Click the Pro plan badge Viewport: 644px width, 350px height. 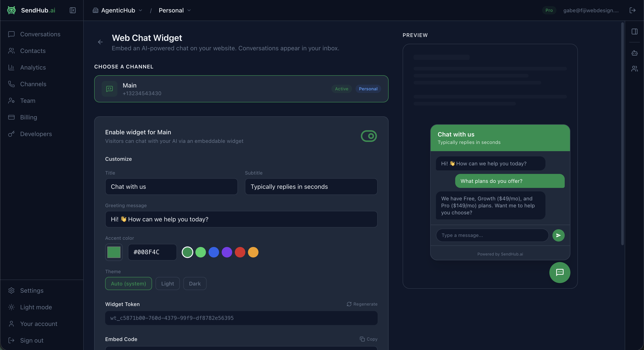tap(549, 10)
